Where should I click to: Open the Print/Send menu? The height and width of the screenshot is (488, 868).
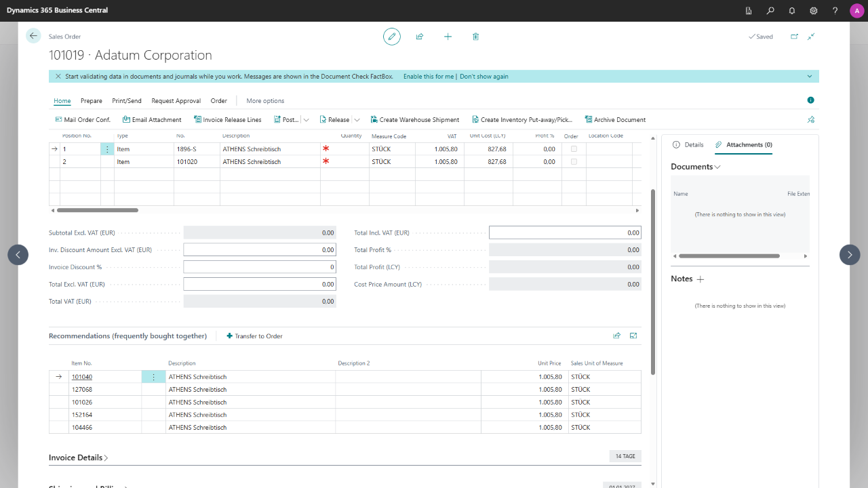click(127, 101)
